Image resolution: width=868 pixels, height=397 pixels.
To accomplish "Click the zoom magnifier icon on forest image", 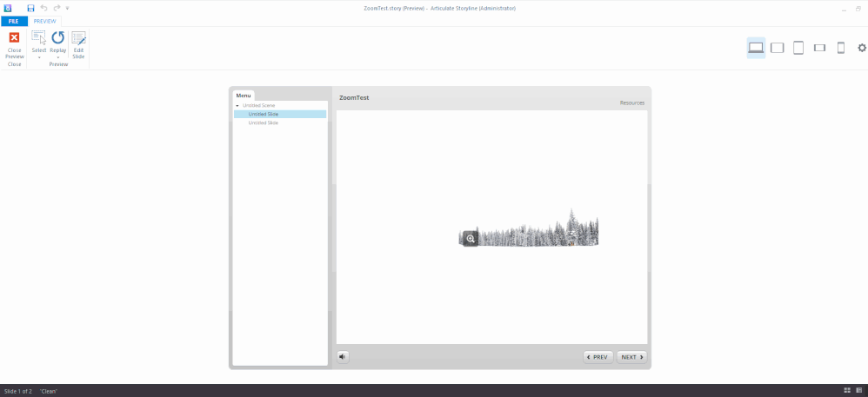I will (471, 239).
